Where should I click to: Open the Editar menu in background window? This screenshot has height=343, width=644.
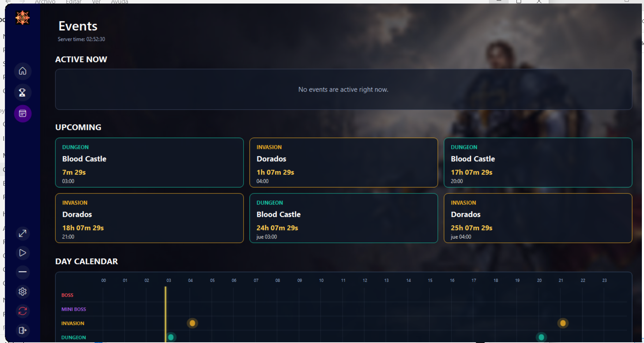click(74, 2)
